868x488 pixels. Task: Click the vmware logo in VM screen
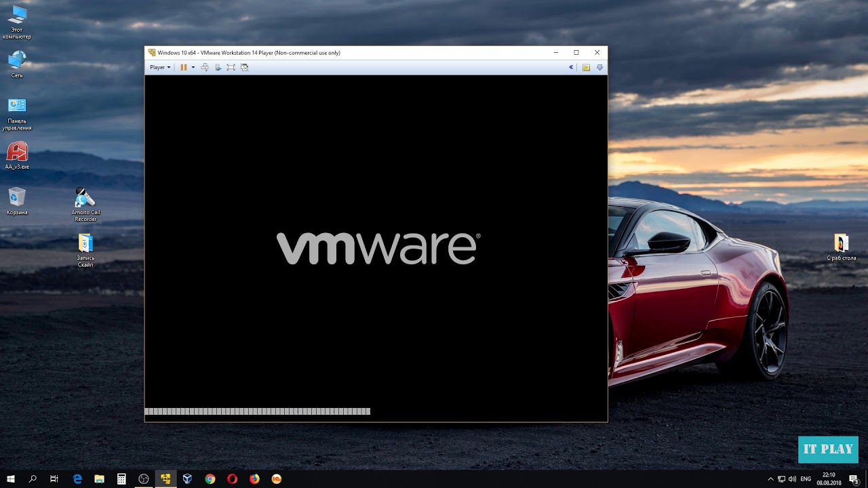(x=378, y=248)
